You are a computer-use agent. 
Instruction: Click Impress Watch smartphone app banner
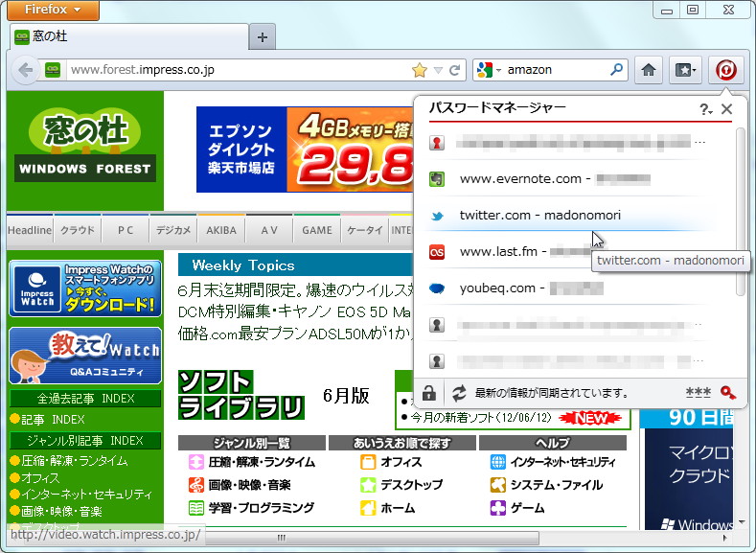[x=85, y=288]
